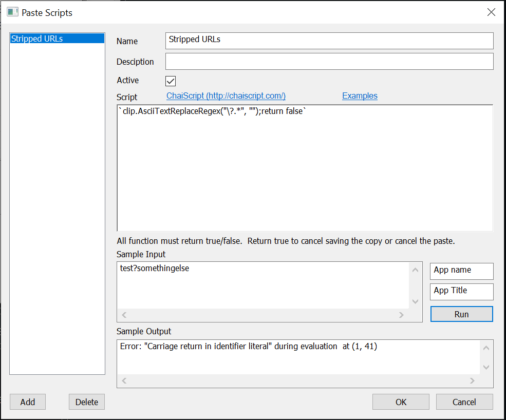Click Sample Output scroll up arrow
This screenshot has width=506, height=420.
point(486,348)
